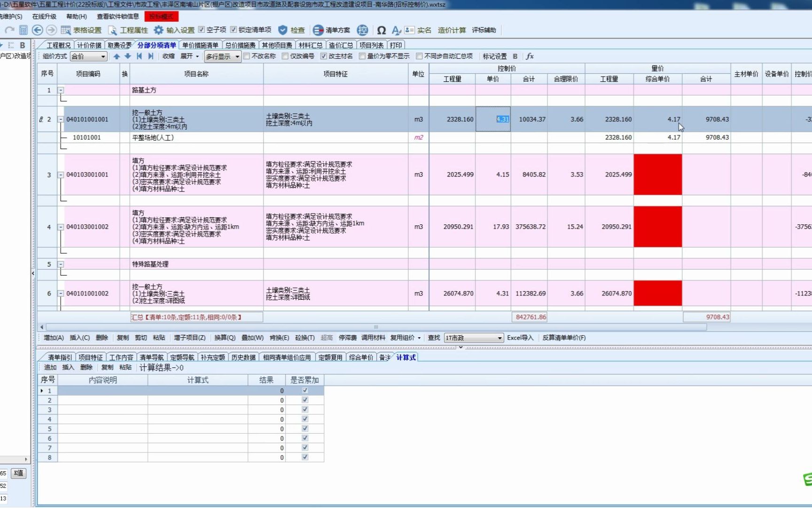Open 输入设置 gear icon

[x=159, y=30]
